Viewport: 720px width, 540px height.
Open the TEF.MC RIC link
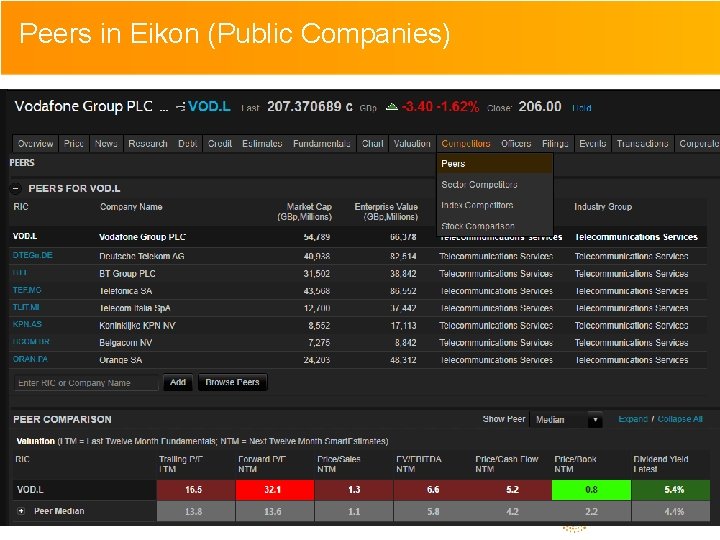pos(27,290)
